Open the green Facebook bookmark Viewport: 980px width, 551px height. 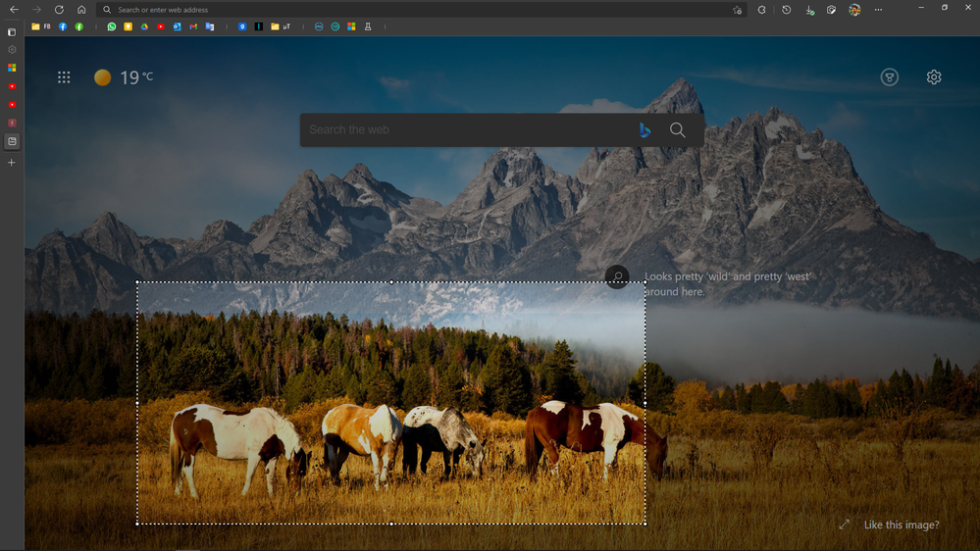point(78,26)
